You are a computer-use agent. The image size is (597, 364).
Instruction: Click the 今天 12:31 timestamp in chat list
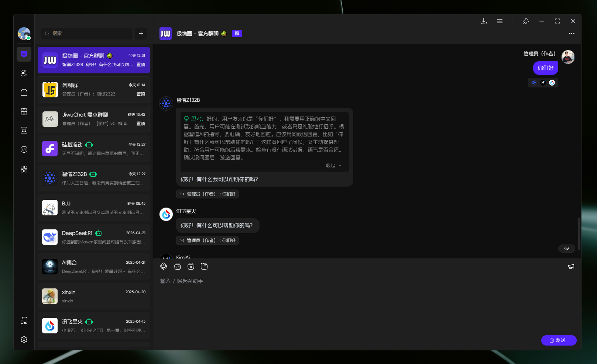click(137, 56)
